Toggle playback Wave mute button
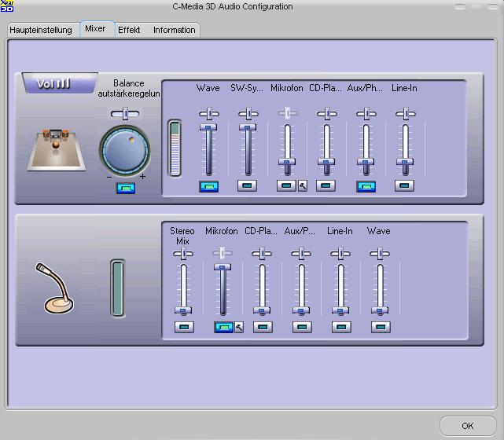 coord(209,186)
